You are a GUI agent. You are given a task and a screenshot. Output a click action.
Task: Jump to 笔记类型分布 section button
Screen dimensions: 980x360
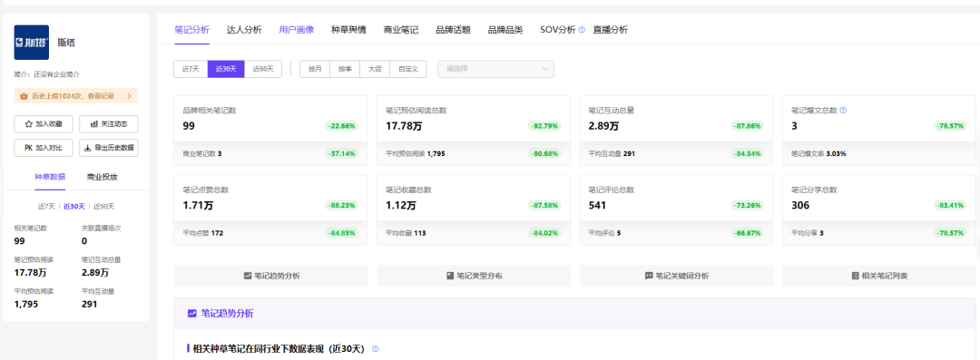click(475, 276)
